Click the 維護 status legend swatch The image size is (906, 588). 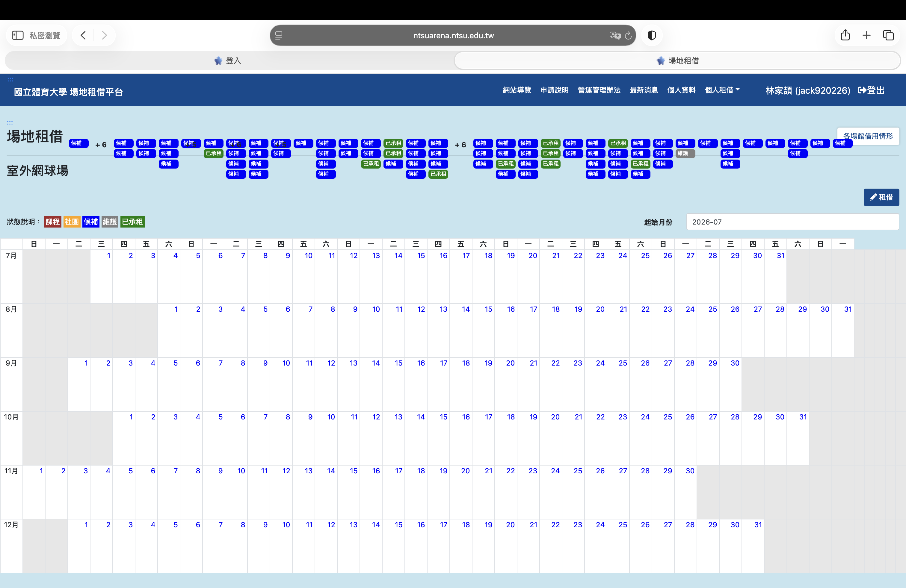tap(110, 222)
